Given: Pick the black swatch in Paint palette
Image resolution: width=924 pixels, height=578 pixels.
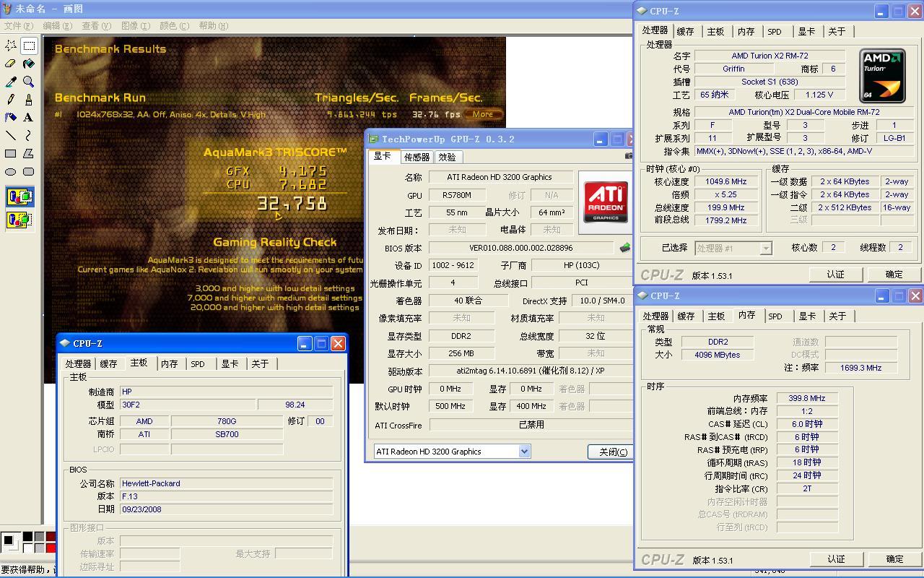Looking at the screenshot, I should pos(27,537).
